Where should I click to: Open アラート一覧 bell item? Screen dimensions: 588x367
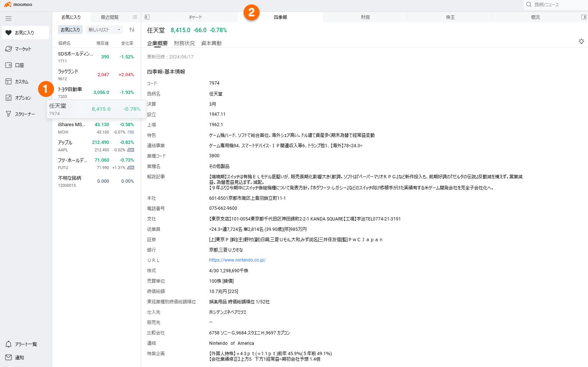tap(26, 344)
